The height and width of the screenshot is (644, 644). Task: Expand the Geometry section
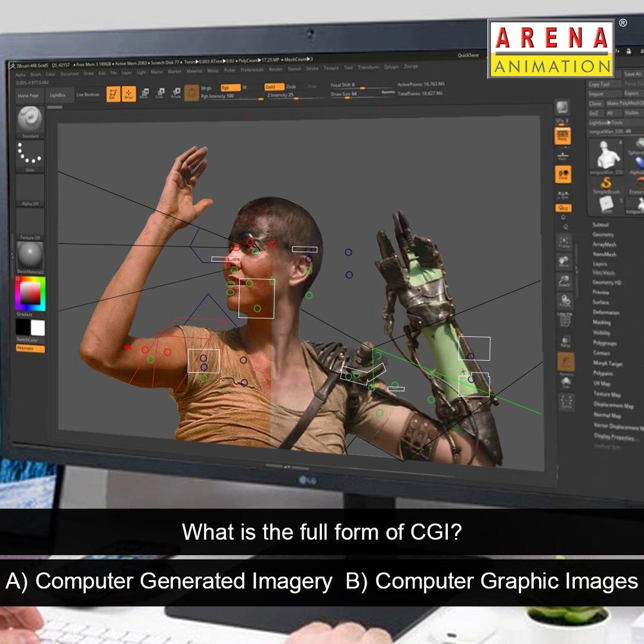point(603,234)
